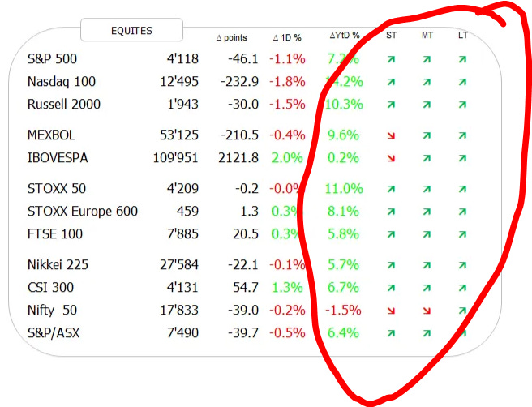
Task: Click the points change 2121.8
Action: [x=238, y=158]
